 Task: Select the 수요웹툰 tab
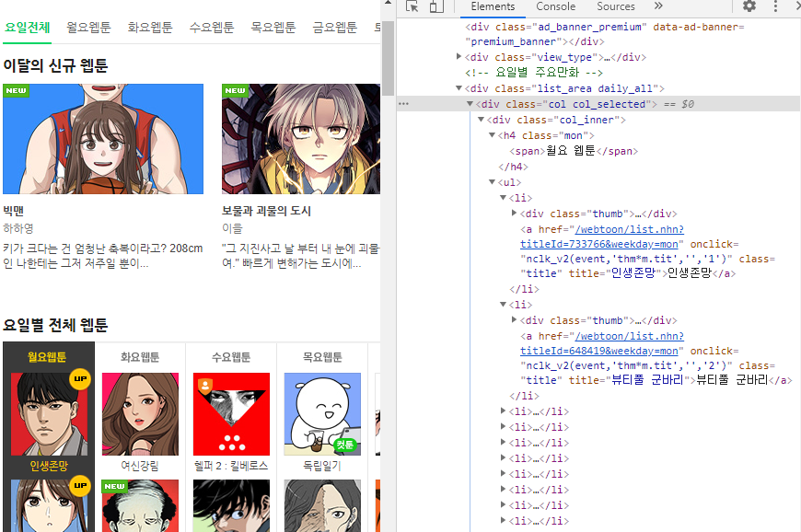click(212, 28)
